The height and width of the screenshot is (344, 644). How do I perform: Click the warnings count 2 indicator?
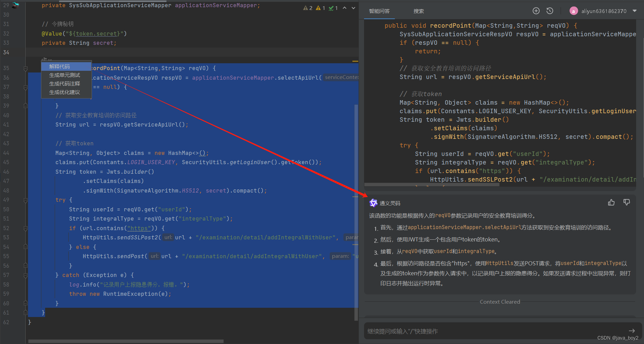click(308, 8)
